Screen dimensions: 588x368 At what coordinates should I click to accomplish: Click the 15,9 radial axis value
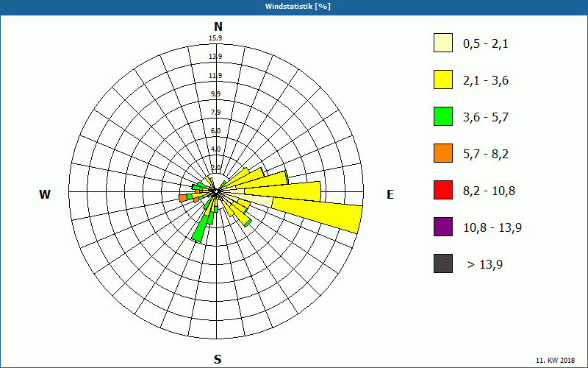(215, 38)
